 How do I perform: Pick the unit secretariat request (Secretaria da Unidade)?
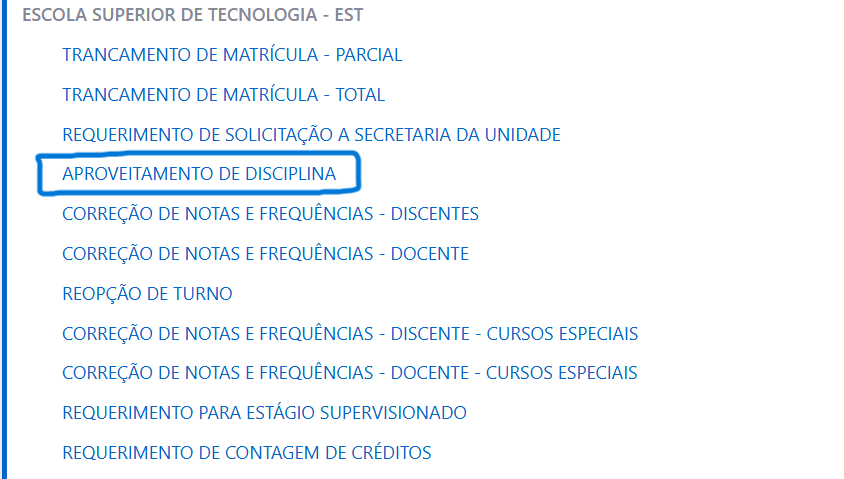pyautogui.click(x=311, y=134)
